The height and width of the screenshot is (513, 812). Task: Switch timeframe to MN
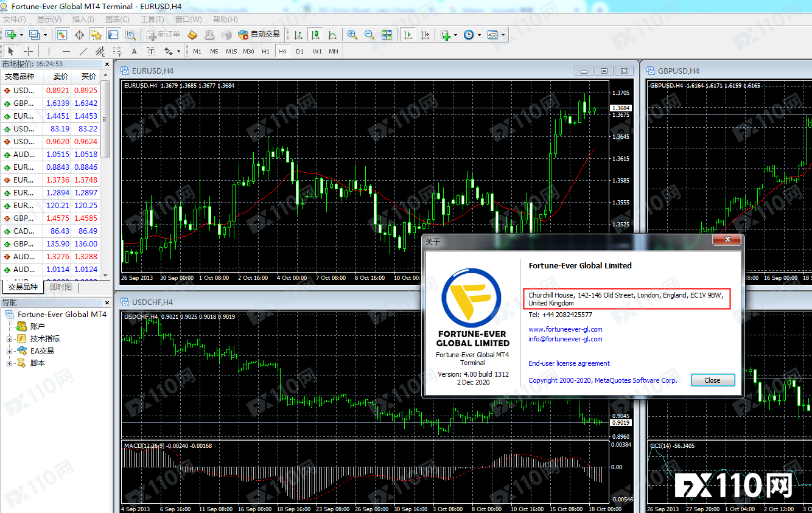click(334, 51)
